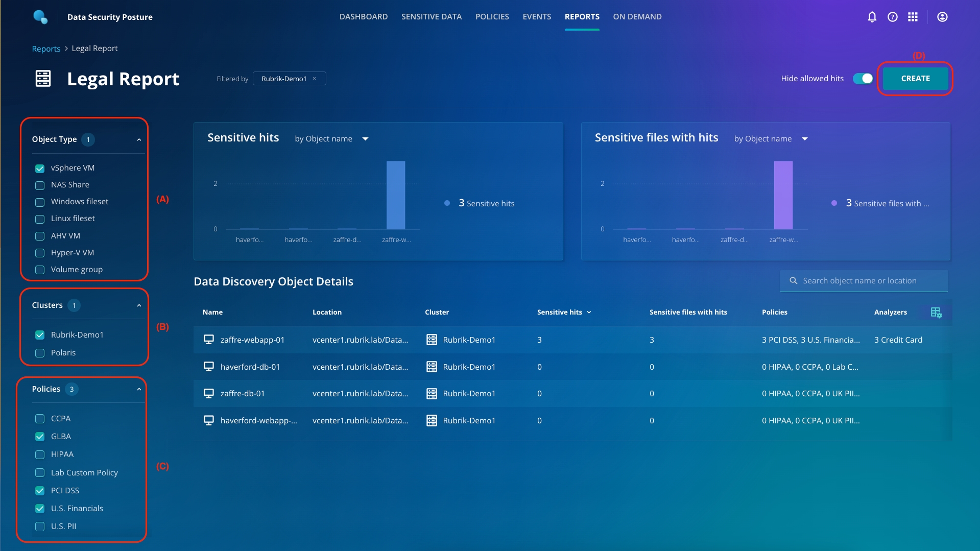This screenshot has width=980, height=551.
Task: Check the NAS Share checkbox
Action: click(x=40, y=185)
